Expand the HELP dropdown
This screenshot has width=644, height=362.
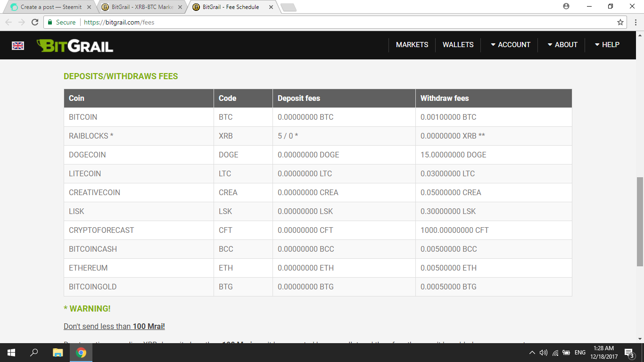(607, 45)
